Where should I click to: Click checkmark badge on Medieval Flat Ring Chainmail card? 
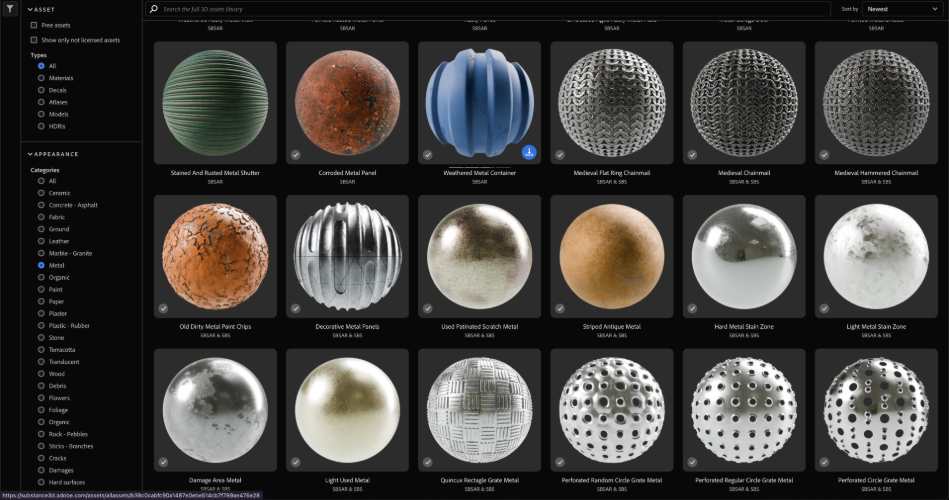(x=560, y=155)
